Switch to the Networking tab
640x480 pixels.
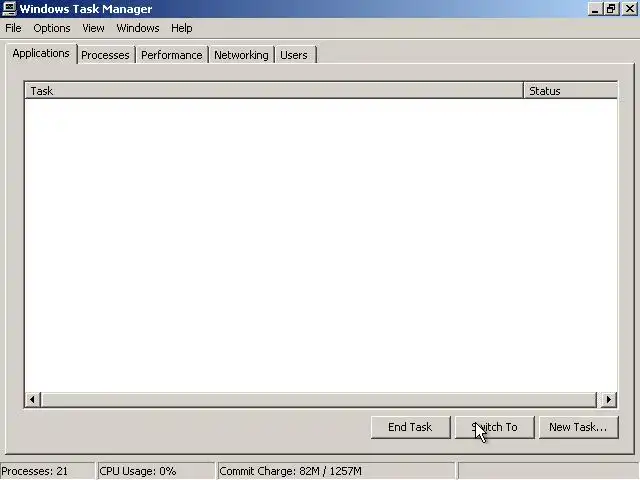tap(241, 55)
